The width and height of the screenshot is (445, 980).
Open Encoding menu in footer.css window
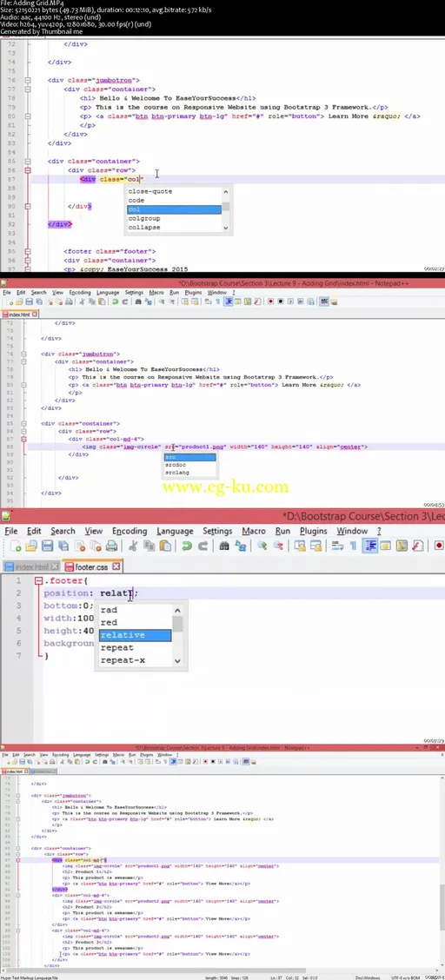click(x=130, y=531)
